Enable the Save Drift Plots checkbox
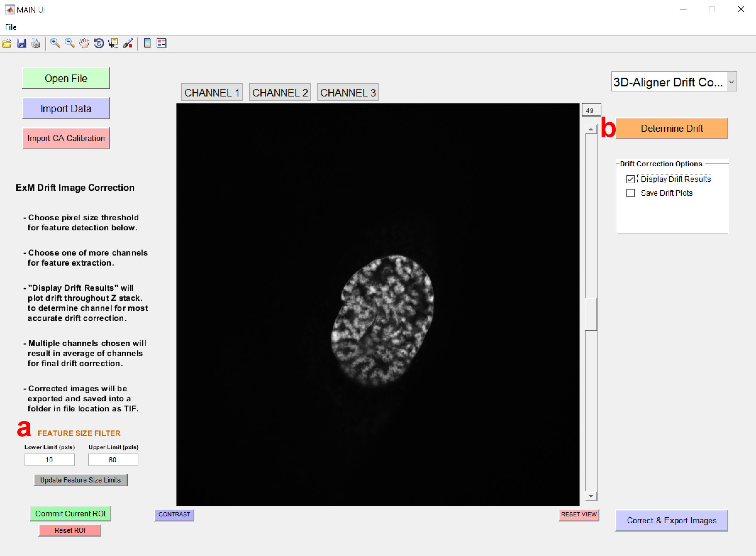This screenshot has height=556, width=756. coord(631,193)
